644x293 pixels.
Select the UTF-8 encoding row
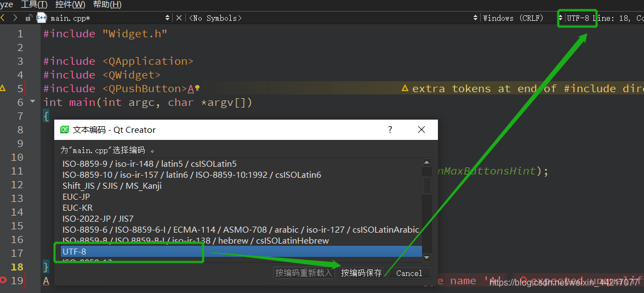(x=241, y=251)
